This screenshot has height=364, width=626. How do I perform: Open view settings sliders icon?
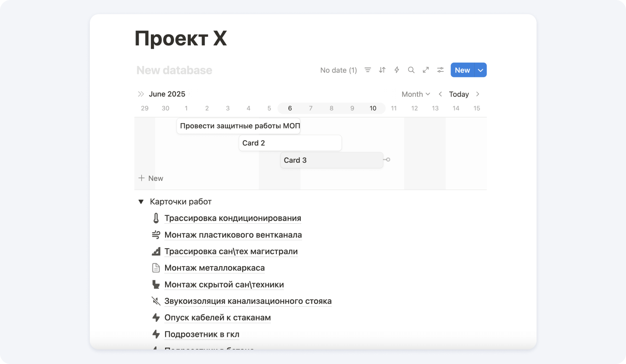pos(440,70)
